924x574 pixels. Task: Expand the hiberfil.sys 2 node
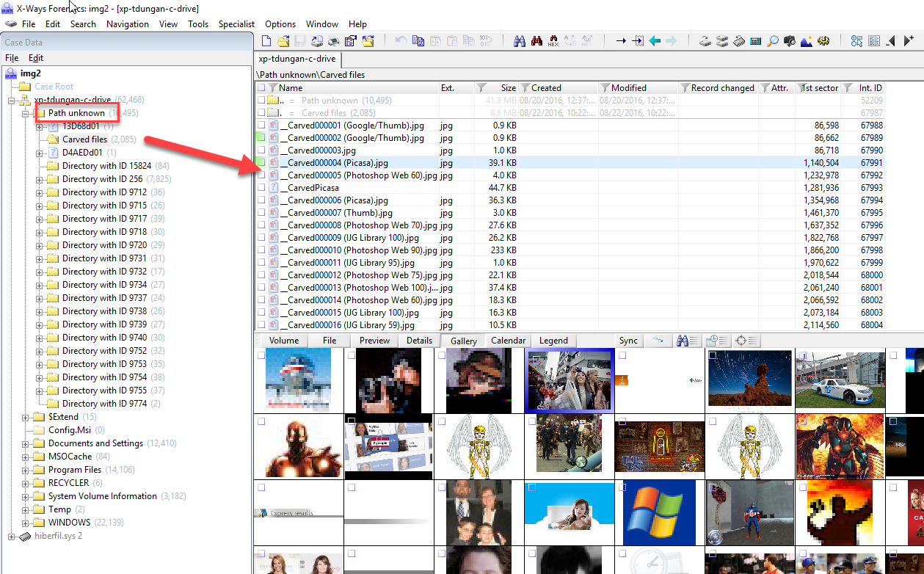[x=12, y=536]
